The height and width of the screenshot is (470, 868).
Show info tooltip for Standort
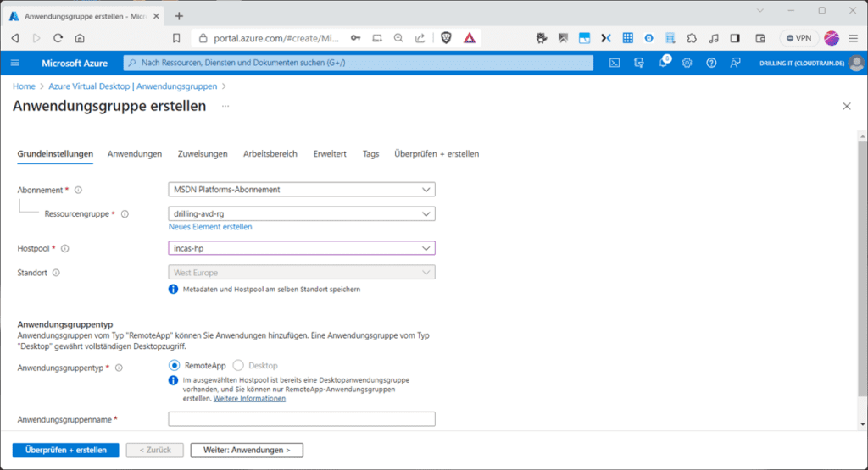[56, 273]
